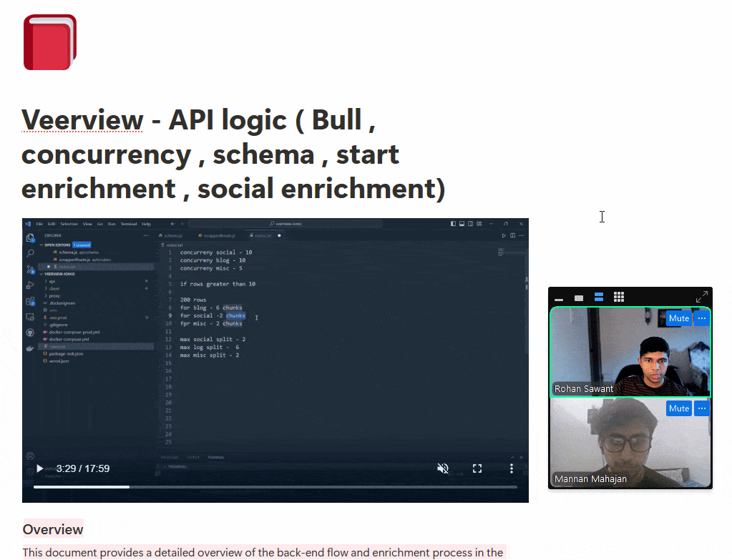Screen dimensions: 732x560
Task: Seek using the video progress bar
Action: (x=275, y=487)
